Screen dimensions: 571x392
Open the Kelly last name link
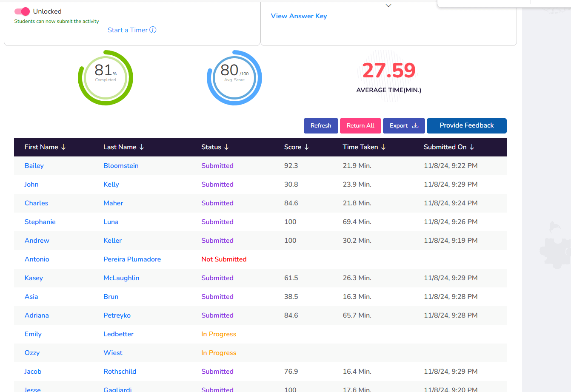click(111, 185)
